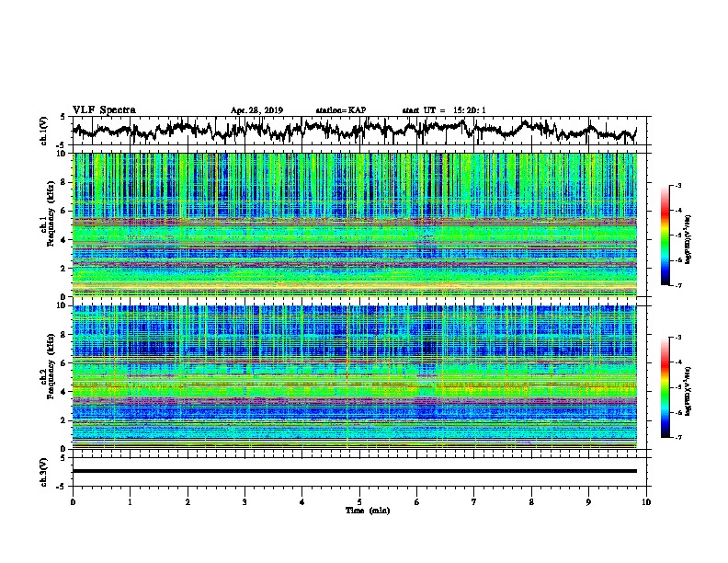
Task: Click the ch.3 flat black trace
Action: click(x=354, y=471)
